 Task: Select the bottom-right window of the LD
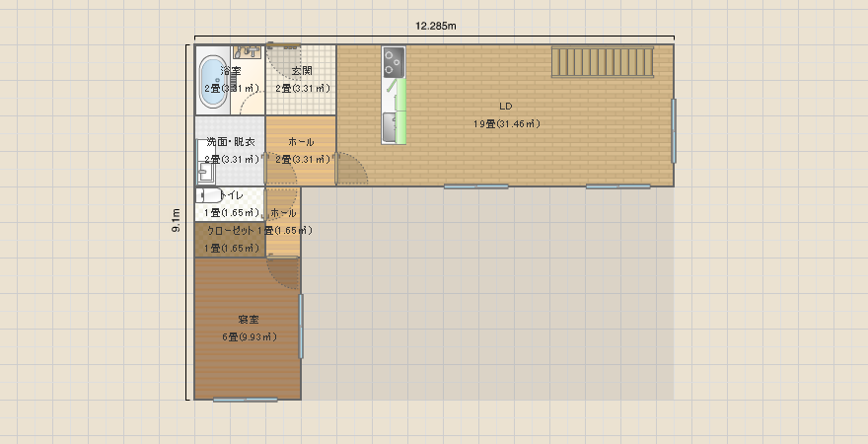pos(618,186)
